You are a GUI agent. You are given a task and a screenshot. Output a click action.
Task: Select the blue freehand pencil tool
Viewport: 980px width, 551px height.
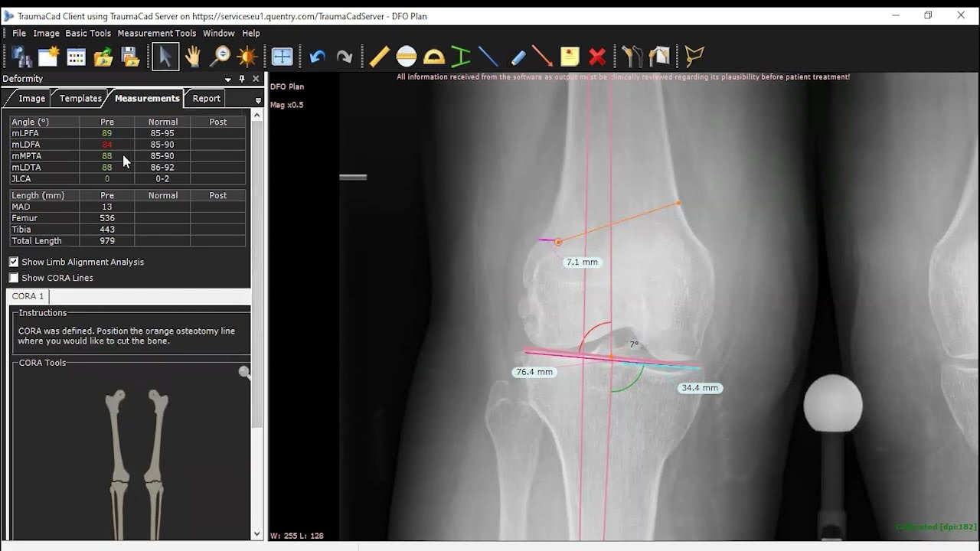518,57
